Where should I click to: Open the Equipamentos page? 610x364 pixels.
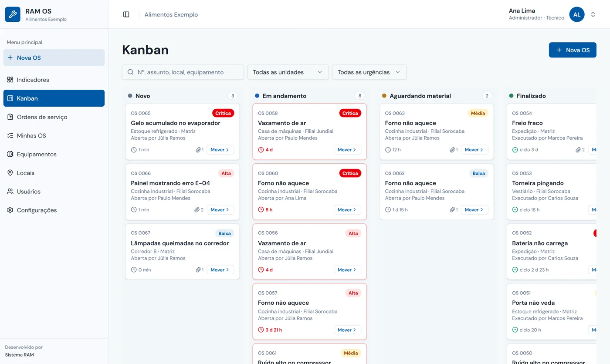tap(54, 154)
